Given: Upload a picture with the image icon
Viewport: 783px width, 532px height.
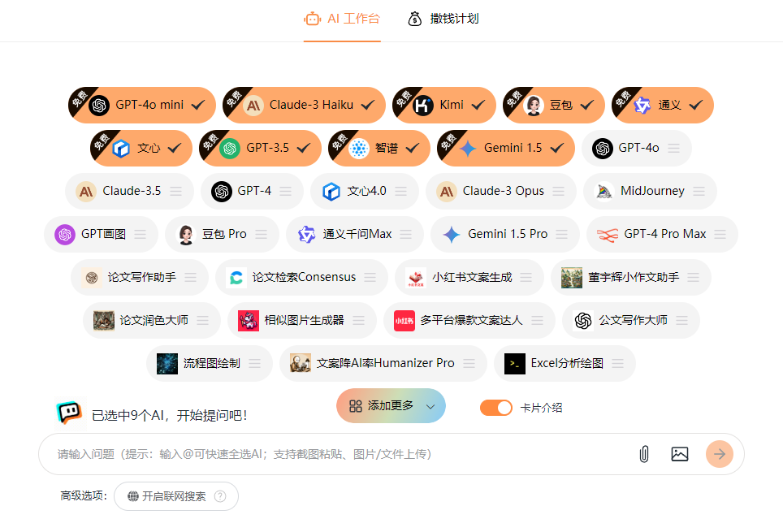Looking at the screenshot, I should coord(680,454).
